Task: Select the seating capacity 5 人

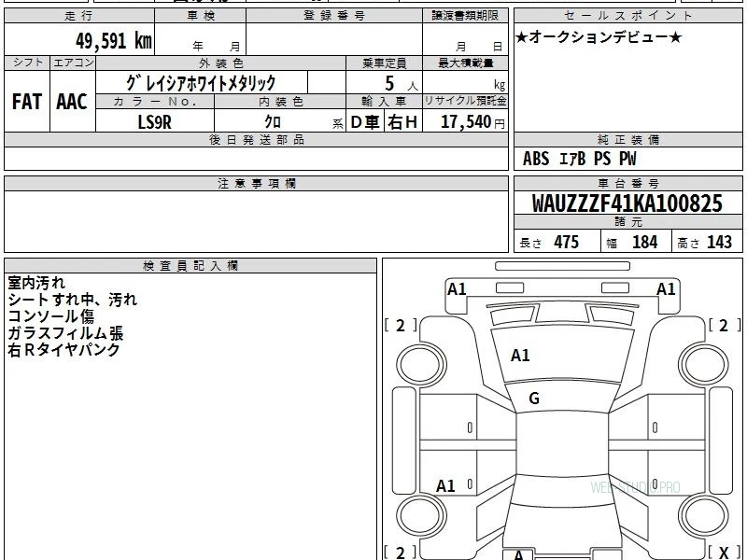Action: tap(401, 84)
